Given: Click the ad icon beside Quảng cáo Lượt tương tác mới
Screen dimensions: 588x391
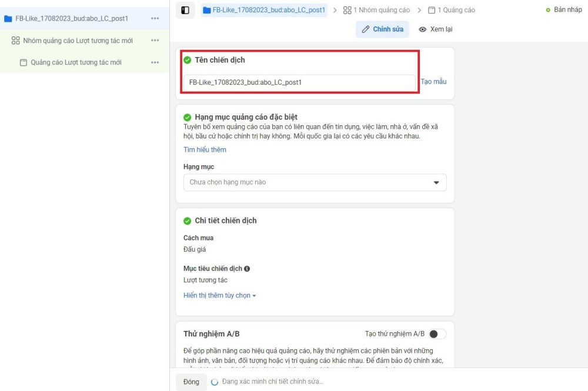Looking at the screenshot, I should (24, 62).
